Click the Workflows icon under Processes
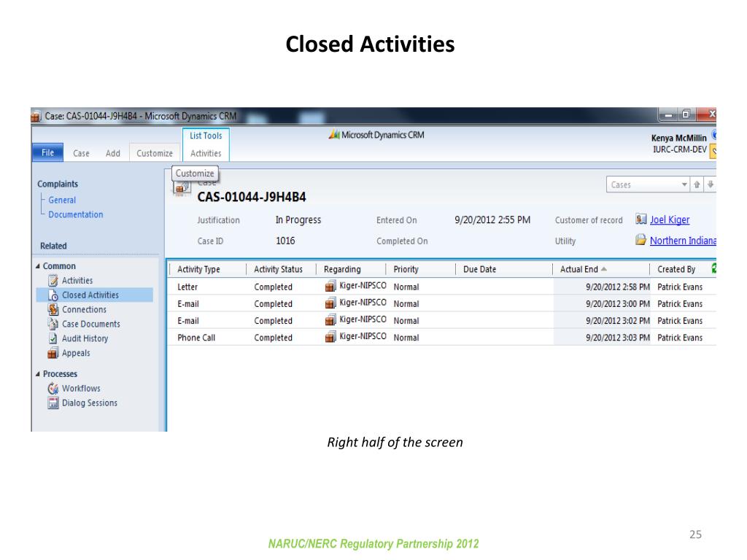747x560 pixels. [53, 388]
